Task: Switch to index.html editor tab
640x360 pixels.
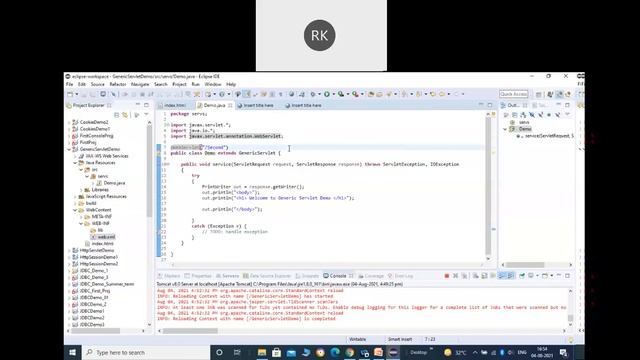Action: (175, 105)
